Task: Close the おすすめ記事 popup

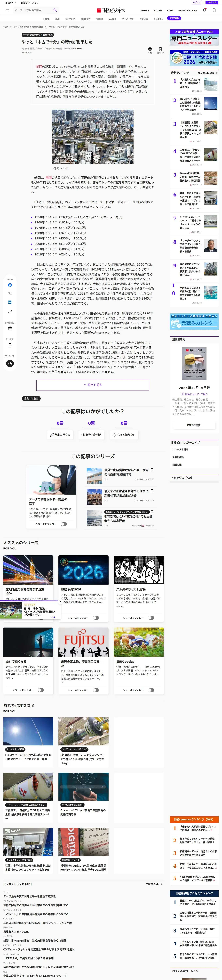Action: 60,602
